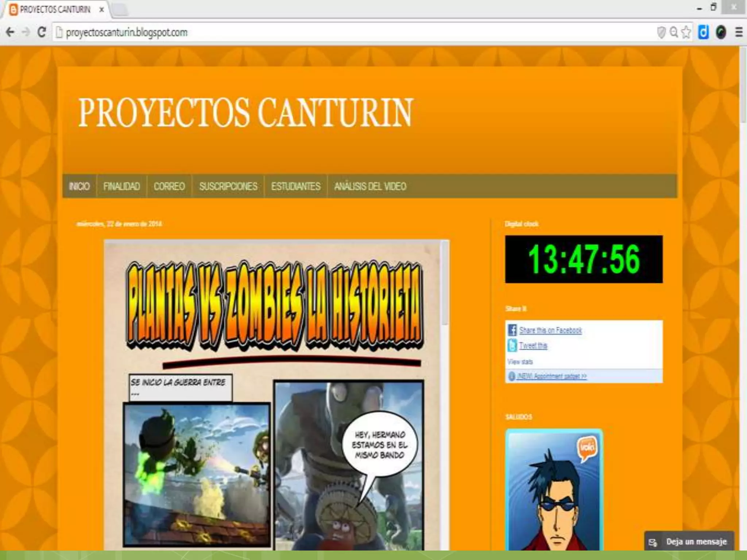
Task: Open the FINALIDAD navigation tab
Action: 121,186
